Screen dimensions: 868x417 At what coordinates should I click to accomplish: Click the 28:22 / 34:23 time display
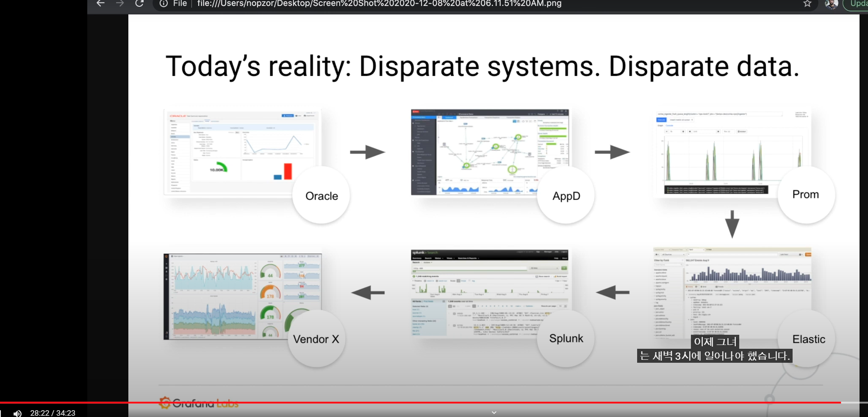(53, 413)
